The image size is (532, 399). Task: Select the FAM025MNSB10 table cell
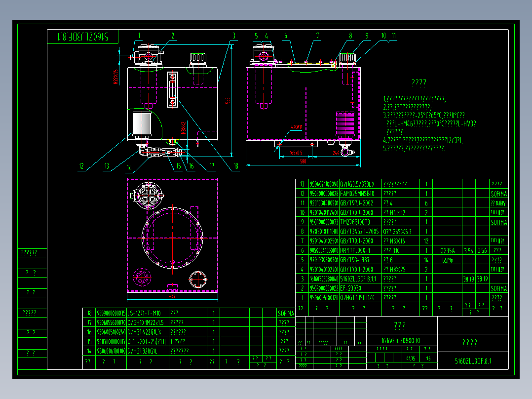357,194
